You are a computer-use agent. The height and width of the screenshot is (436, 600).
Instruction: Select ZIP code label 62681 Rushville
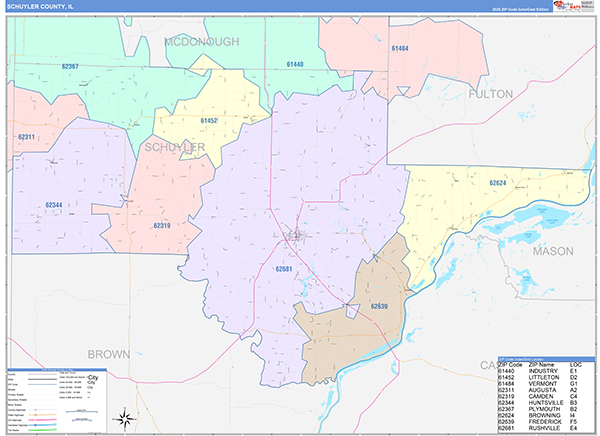click(284, 269)
